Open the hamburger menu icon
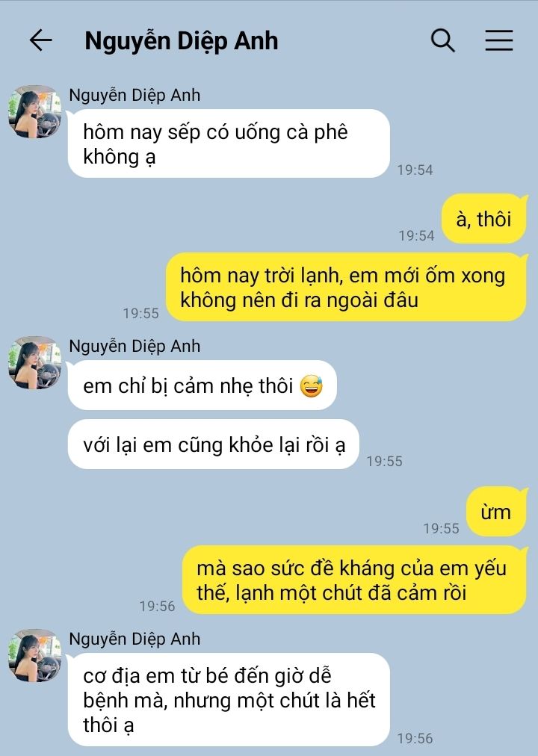Screen dimensions: 538x756 pos(499,40)
